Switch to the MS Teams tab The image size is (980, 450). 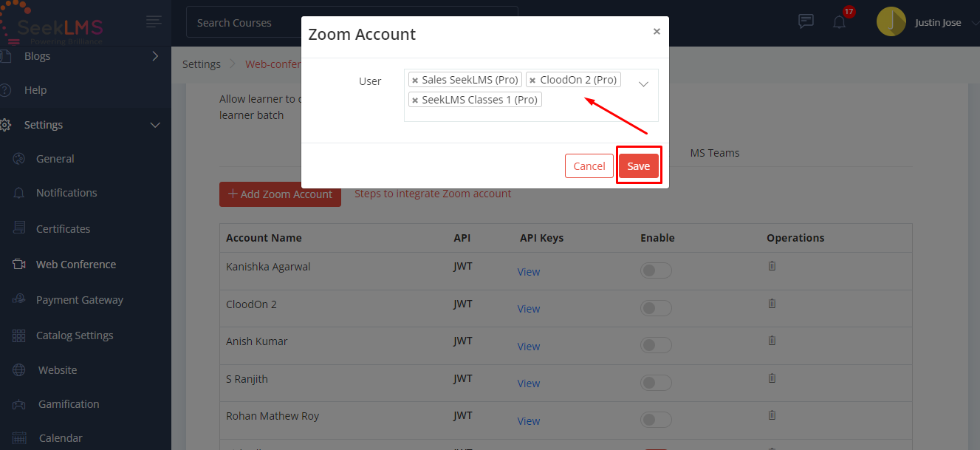tap(714, 153)
